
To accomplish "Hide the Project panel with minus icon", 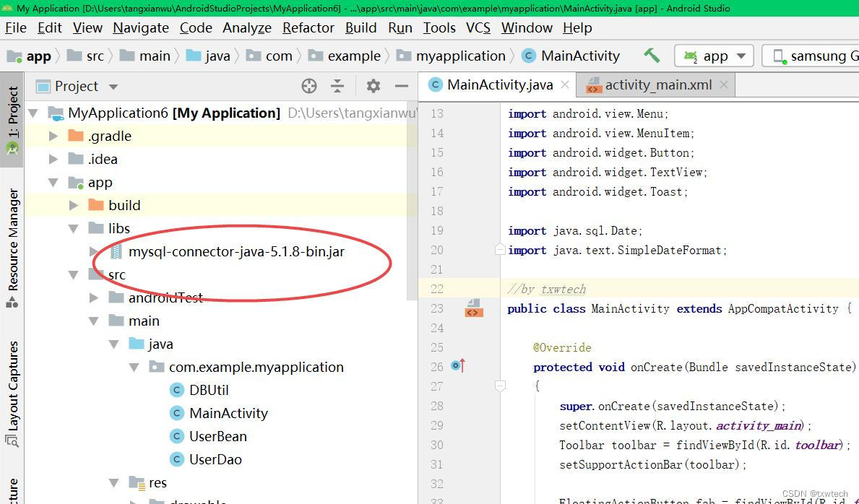I will tap(402, 86).
